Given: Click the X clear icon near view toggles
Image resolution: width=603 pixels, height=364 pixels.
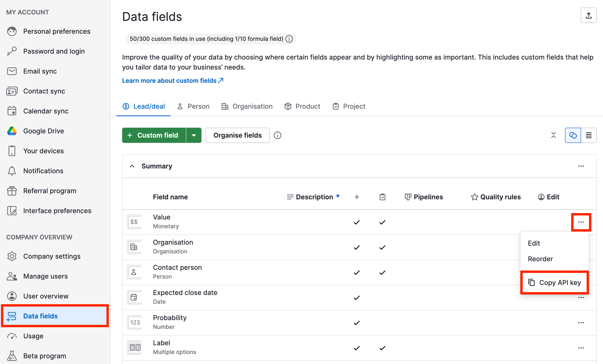Looking at the screenshot, I should [x=553, y=135].
